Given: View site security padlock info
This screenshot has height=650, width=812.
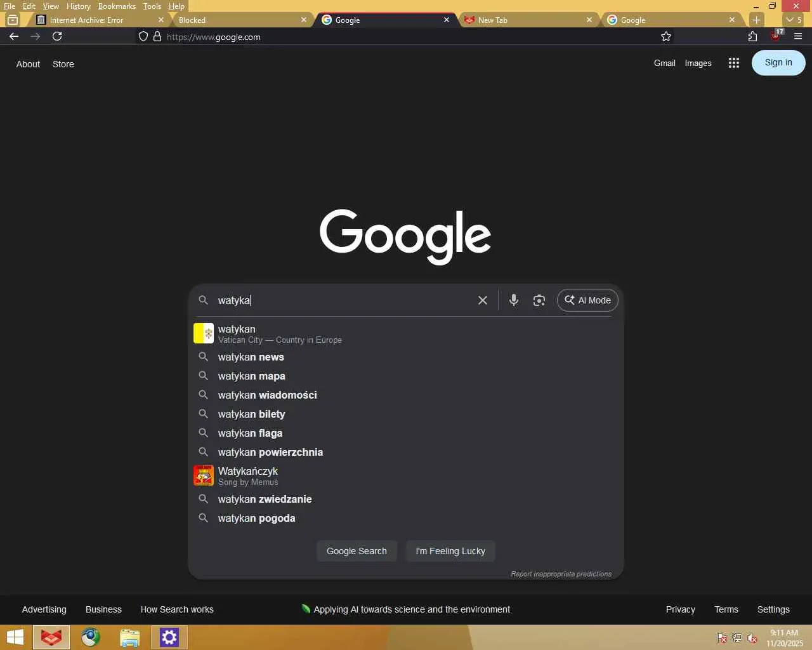Looking at the screenshot, I should 157,37.
